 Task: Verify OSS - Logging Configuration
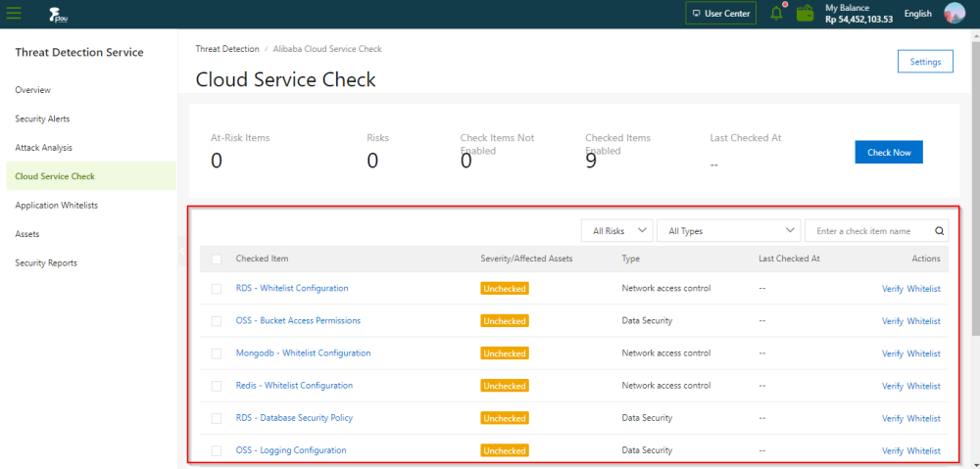[x=893, y=451]
